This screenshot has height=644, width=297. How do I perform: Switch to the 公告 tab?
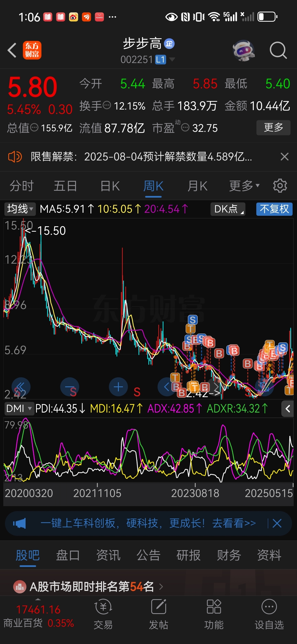pos(148,555)
